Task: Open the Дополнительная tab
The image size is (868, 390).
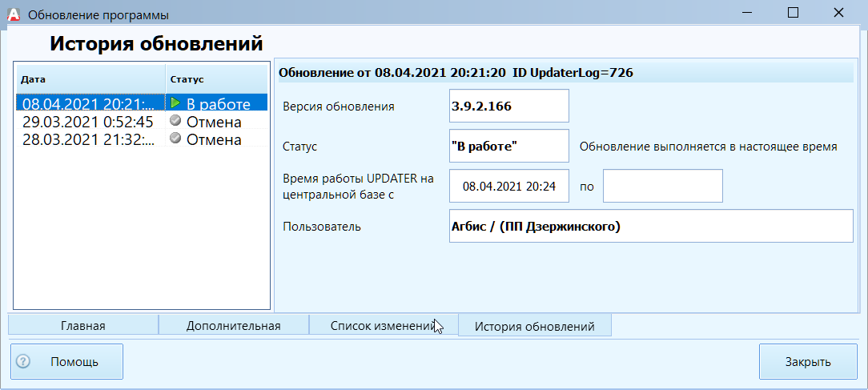Action: pos(234,326)
